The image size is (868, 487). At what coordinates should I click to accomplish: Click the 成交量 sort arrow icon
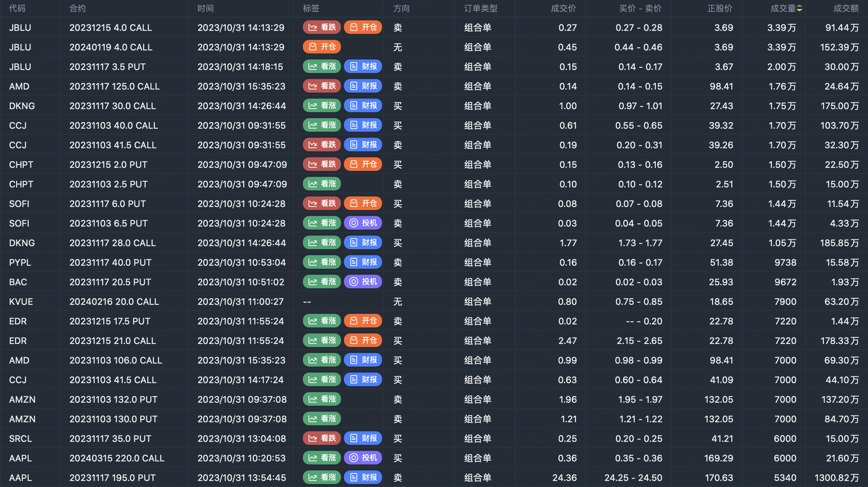[x=799, y=8]
